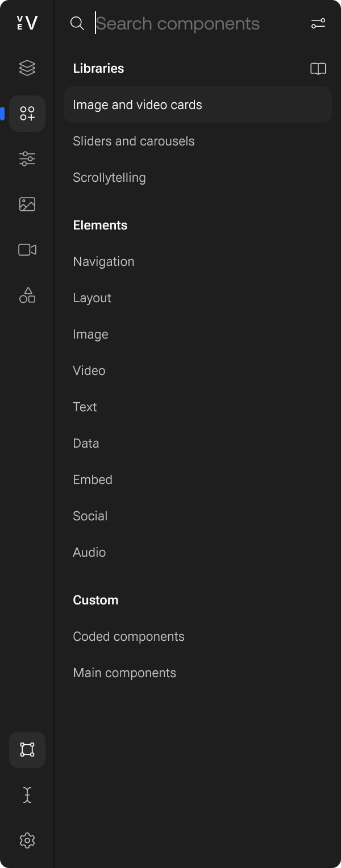Select the Image and video cards library
The width and height of the screenshot is (341, 868).
tap(138, 105)
